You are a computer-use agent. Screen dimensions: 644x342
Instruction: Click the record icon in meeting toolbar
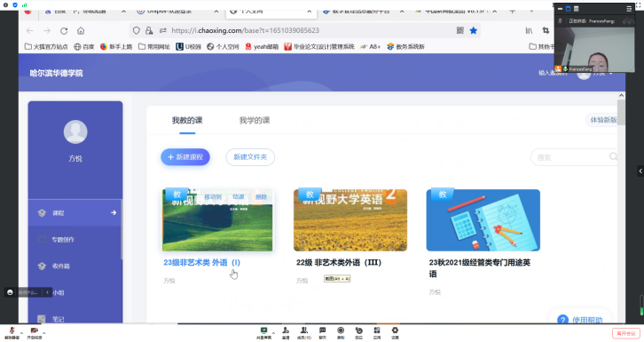(x=341, y=332)
